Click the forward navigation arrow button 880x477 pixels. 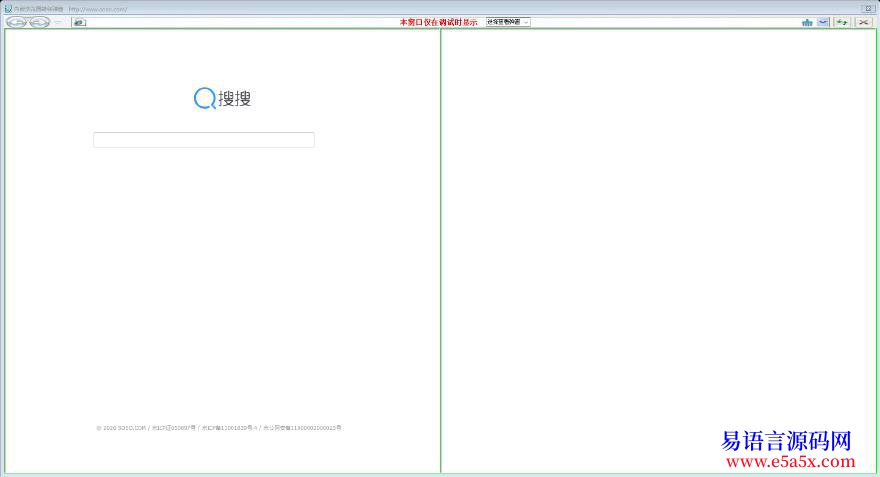tap(39, 21)
